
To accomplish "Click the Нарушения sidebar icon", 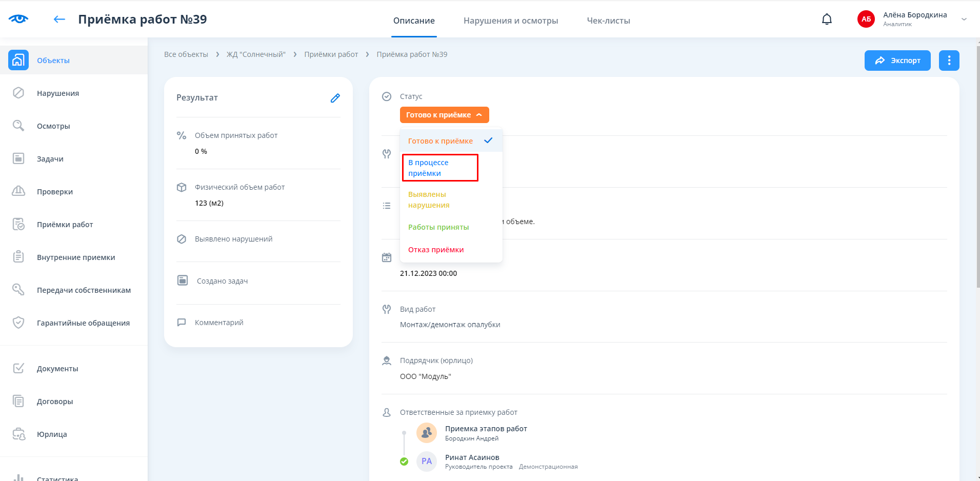I will [x=18, y=93].
